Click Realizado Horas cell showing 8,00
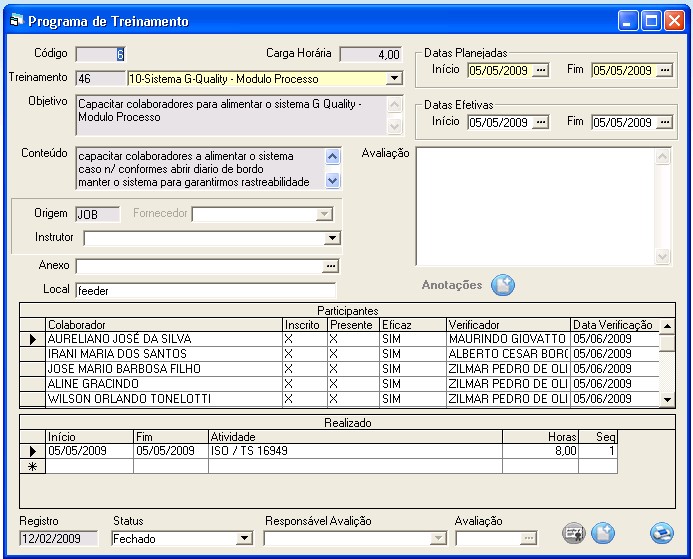The width and height of the screenshot is (693, 559). coord(540,451)
